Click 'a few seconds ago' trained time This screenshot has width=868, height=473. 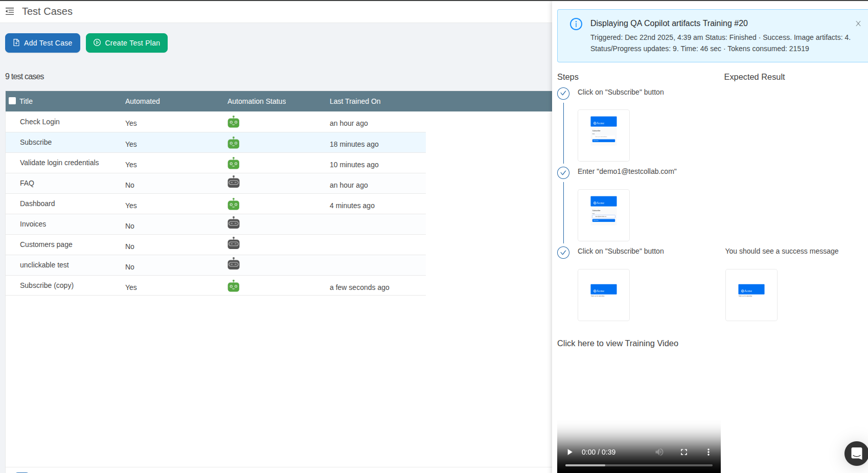click(x=359, y=287)
